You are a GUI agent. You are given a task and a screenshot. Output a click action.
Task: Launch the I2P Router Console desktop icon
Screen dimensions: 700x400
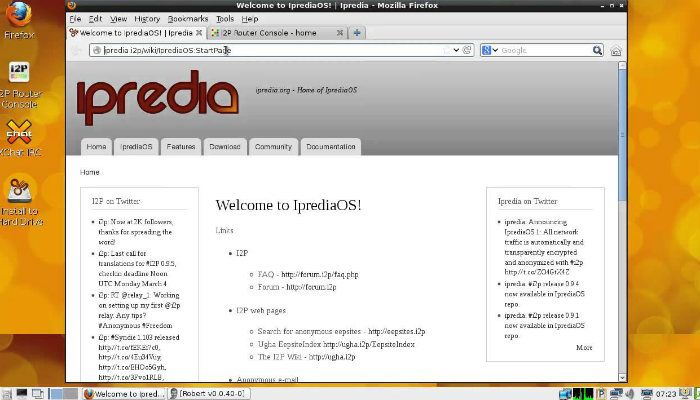[x=19, y=85]
